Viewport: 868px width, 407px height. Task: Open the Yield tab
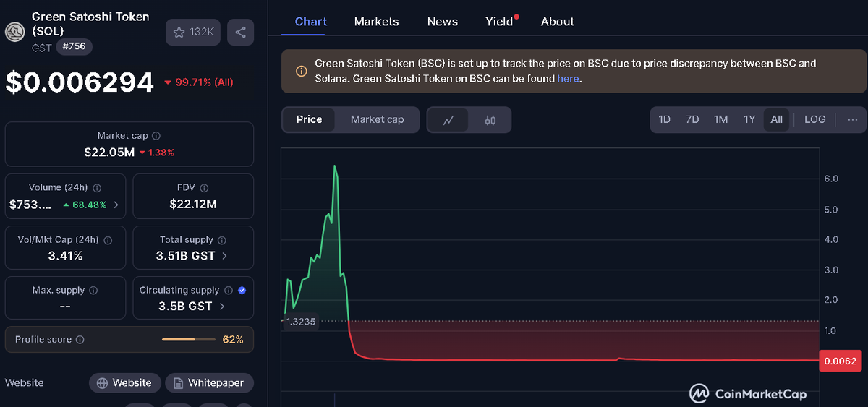point(499,22)
